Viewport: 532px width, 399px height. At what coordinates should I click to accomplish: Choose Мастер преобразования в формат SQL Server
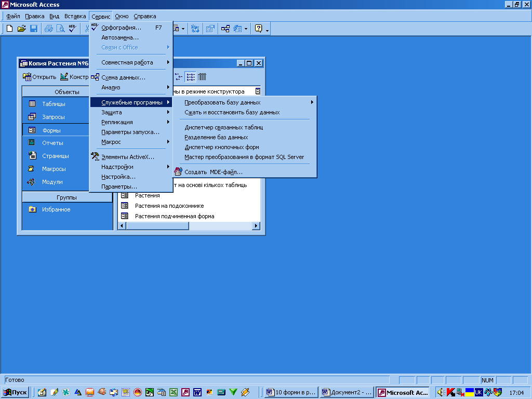coord(245,157)
